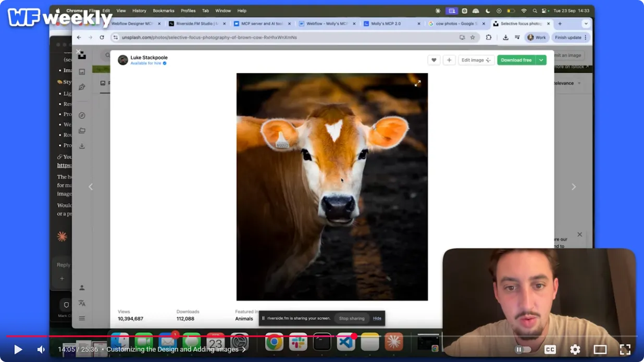This screenshot has width=644, height=362.
Task: Switch to Riverside.FM Studio tab
Action: (197, 24)
